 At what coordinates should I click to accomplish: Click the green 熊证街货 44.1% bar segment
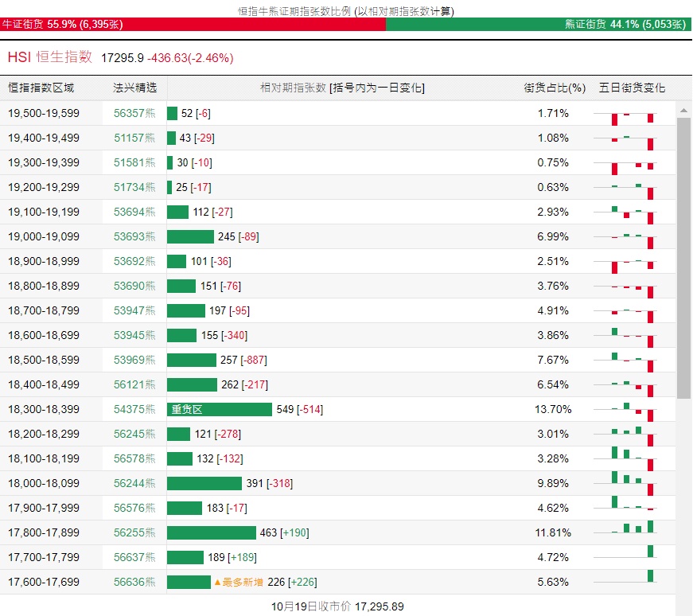click(x=539, y=25)
